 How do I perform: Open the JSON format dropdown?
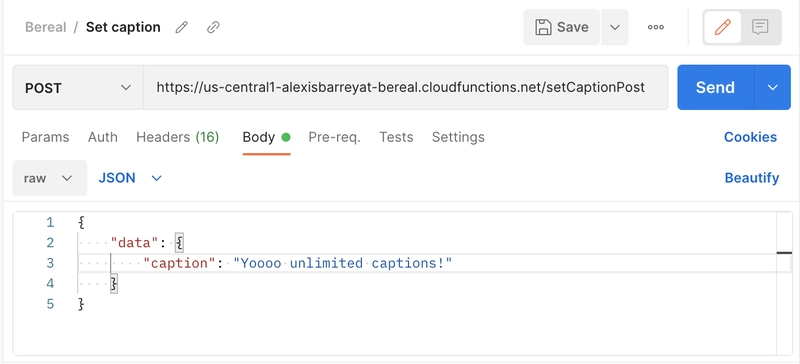point(130,178)
